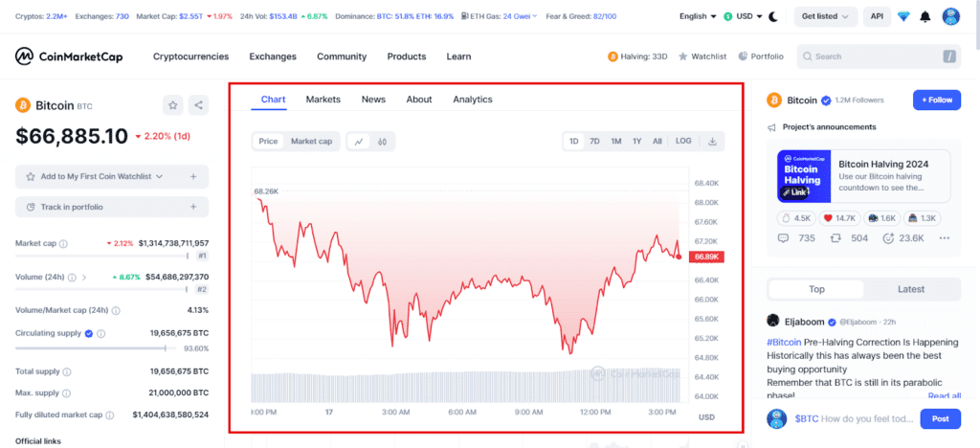This screenshot has width=980, height=448.
Task: Switch to line chart view
Action: 359,142
